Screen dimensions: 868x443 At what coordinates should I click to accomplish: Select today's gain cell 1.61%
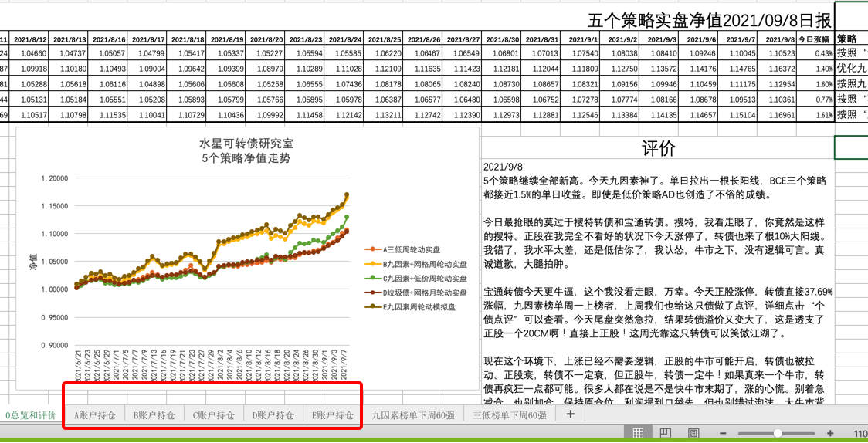click(x=815, y=114)
